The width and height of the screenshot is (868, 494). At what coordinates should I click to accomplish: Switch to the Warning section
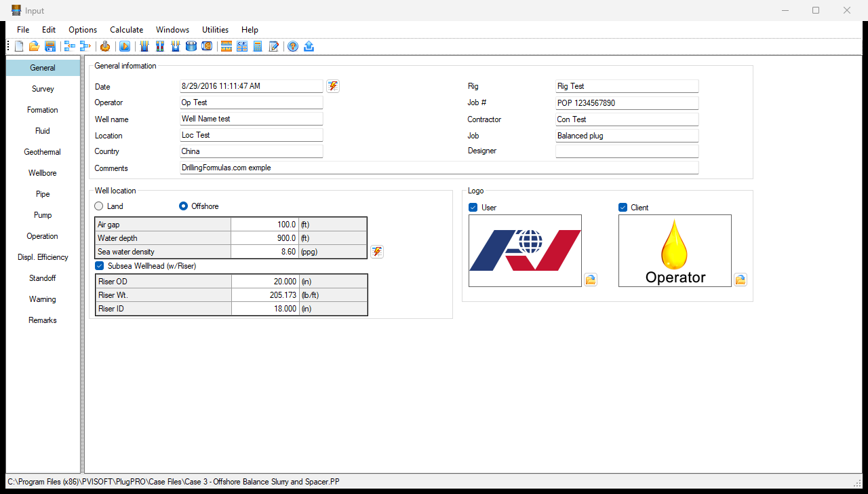(43, 299)
